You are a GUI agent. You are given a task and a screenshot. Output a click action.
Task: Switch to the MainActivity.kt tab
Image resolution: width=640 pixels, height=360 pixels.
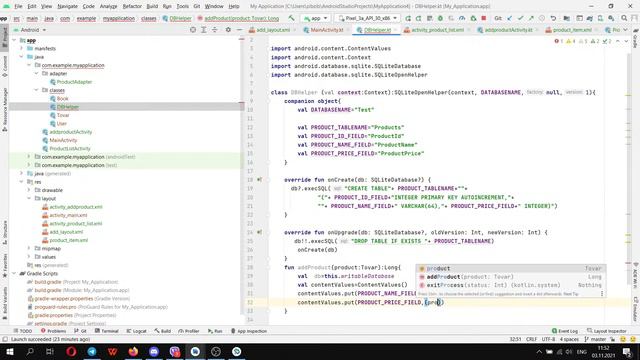tap(325, 30)
